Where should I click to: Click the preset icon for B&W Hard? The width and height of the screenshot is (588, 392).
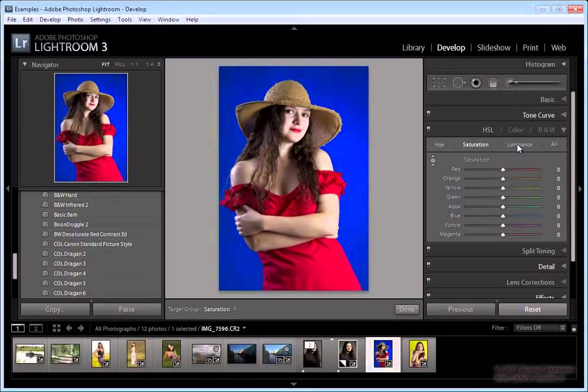point(45,195)
